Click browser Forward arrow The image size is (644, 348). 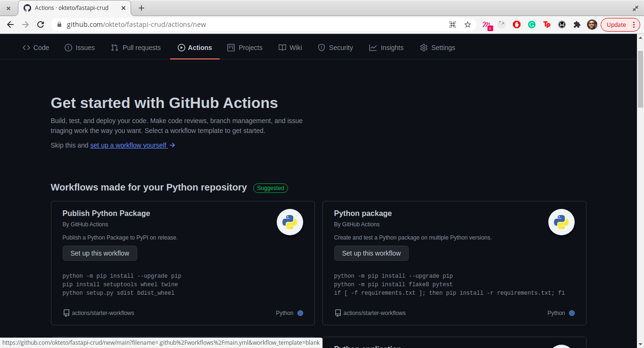click(x=25, y=25)
